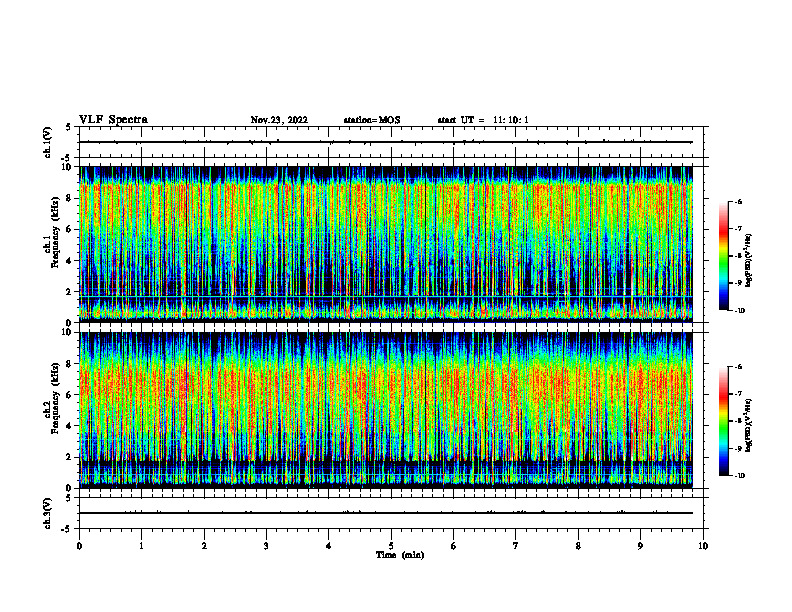The height and width of the screenshot is (612, 792).
Task: Click the time axis tick label '4'
Action: pyautogui.click(x=329, y=546)
